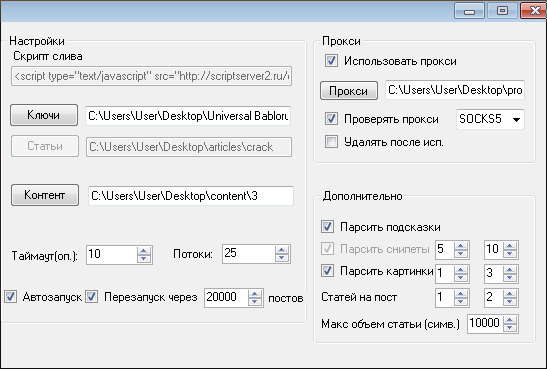Viewport: 547px width, 369px height.
Task: Enable Удалять после исп. checkbox
Action: [331, 142]
